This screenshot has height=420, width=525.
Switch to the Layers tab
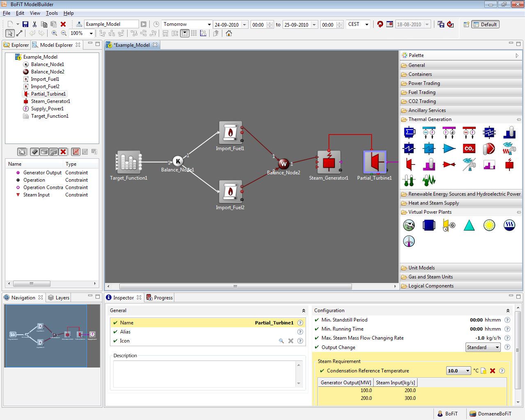point(59,298)
